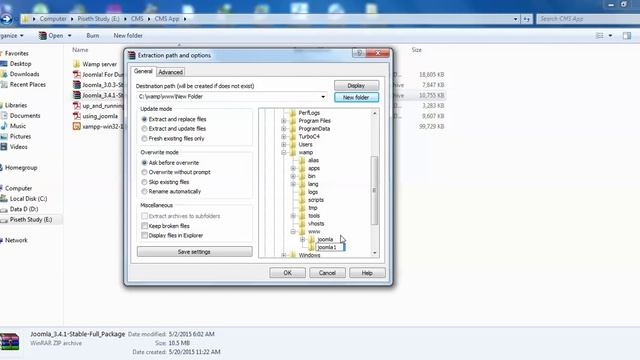The width and height of the screenshot is (640, 360).
Task: Click the using_joomla PDF icon
Action: [x=76, y=116]
